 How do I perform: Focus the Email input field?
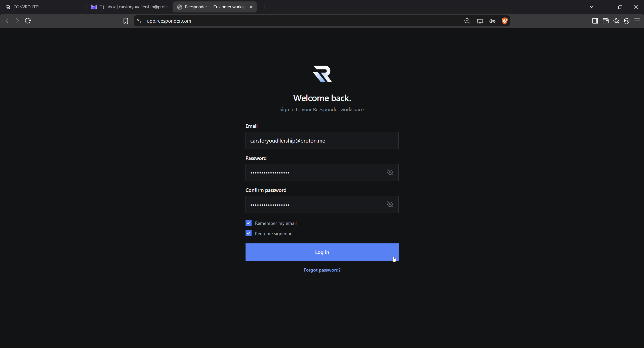point(322,141)
